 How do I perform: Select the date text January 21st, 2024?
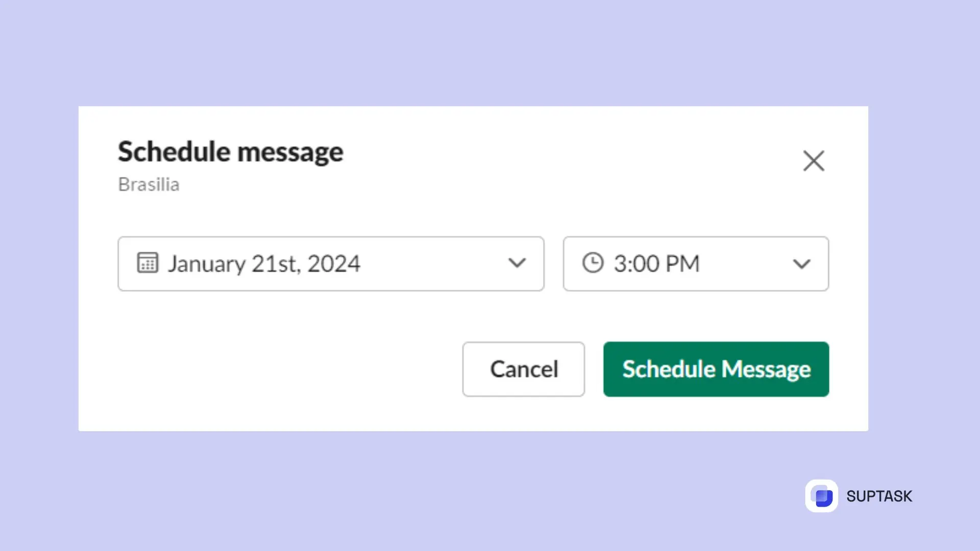coord(264,263)
